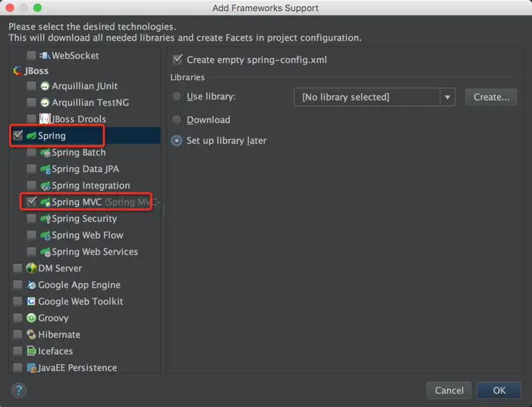Click the JBoss group icon
The image size is (532, 407).
[x=17, y=70]
